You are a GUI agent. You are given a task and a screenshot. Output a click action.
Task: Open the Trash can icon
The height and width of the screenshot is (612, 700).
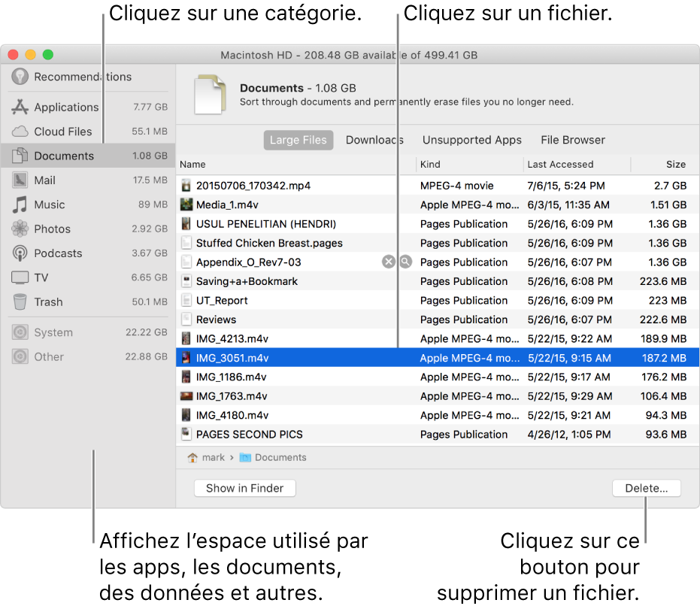[20, 301]
